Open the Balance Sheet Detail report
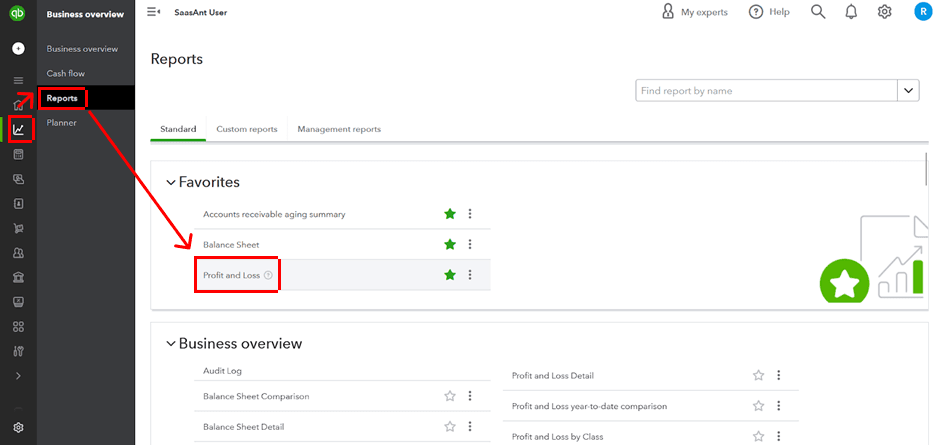This screenshot has height=445, width=940. click(243, 427)
